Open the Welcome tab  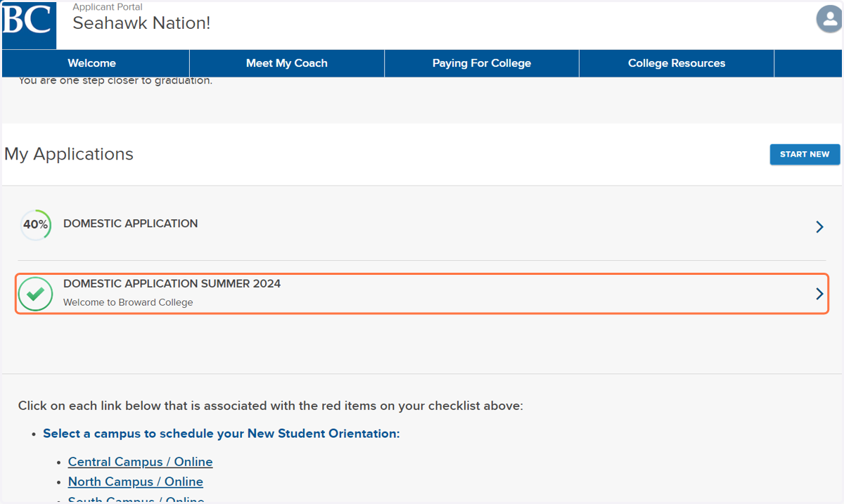click(92, 63)
